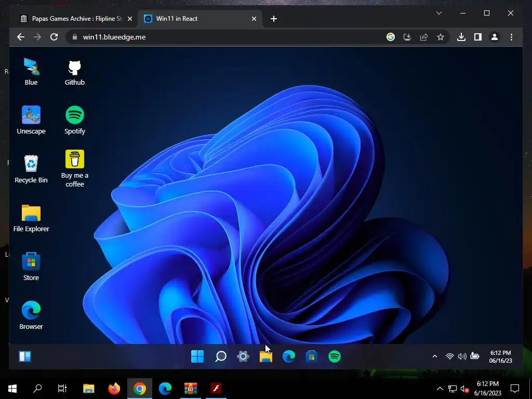532x399 pixels.
Task: Open the Windows 10 Start button
Action: click(12, 389)
